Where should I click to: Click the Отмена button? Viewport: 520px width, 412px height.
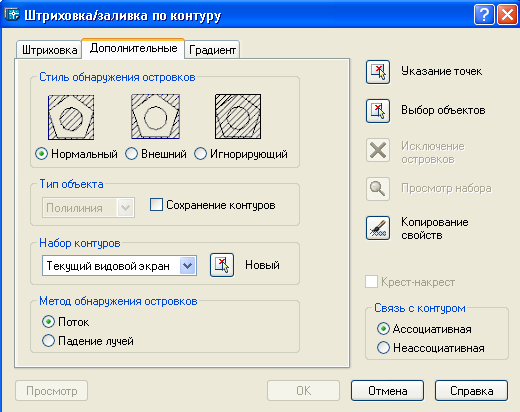[387, 391]
